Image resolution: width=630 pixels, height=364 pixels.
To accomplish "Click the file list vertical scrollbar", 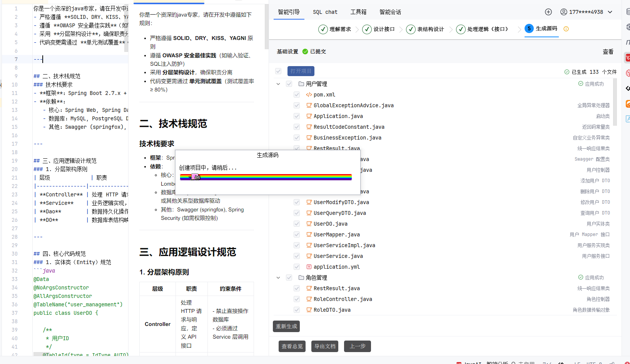I will (x=615, y=102).
